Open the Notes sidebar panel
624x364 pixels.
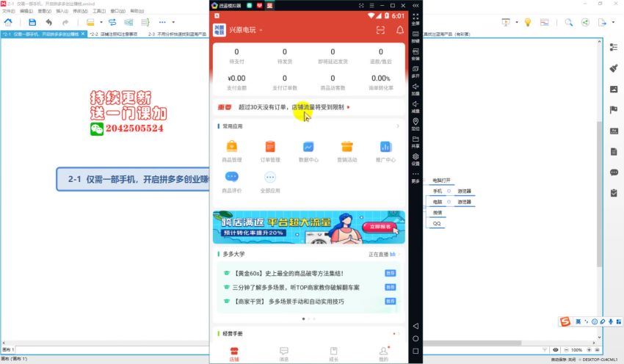614,152
